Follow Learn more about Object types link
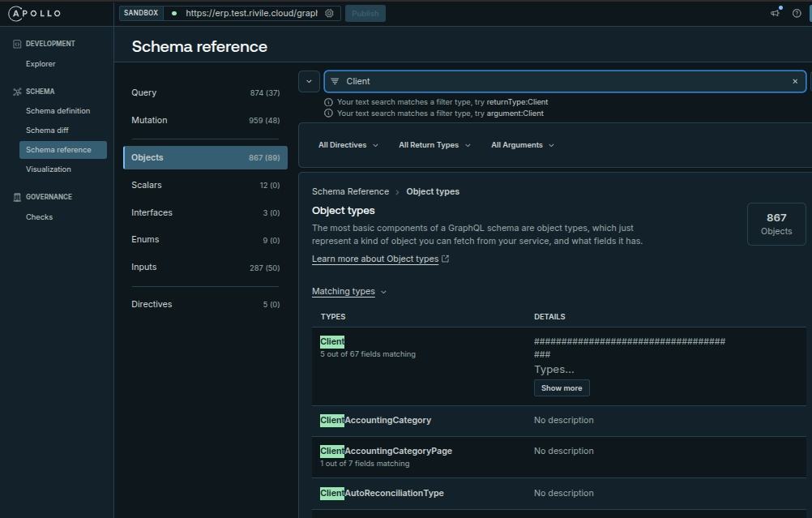This screenshot has width=812, height=518. click(x=375, y=259)
